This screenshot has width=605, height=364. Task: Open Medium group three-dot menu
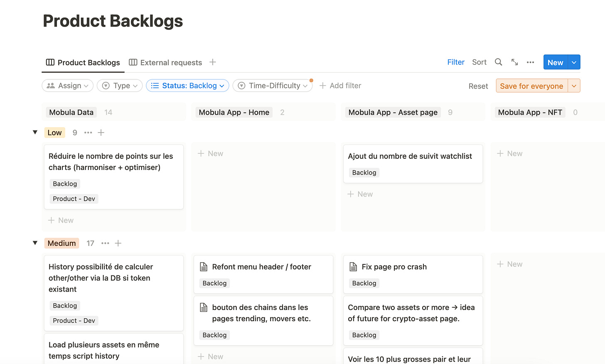(105, 243)
